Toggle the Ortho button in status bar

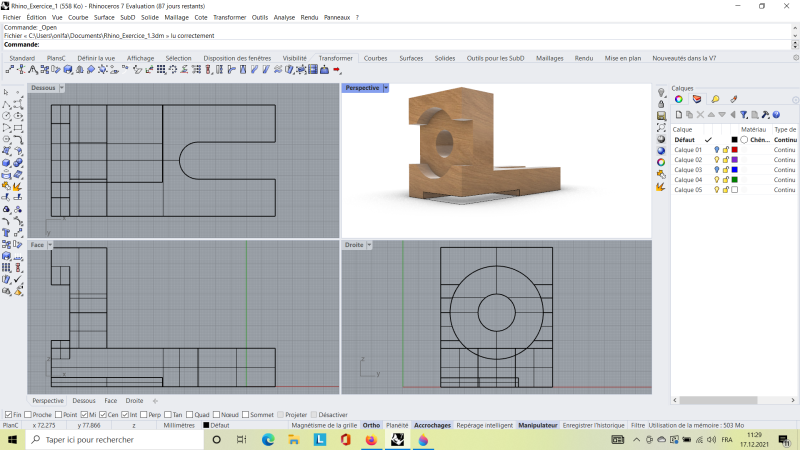371,425
